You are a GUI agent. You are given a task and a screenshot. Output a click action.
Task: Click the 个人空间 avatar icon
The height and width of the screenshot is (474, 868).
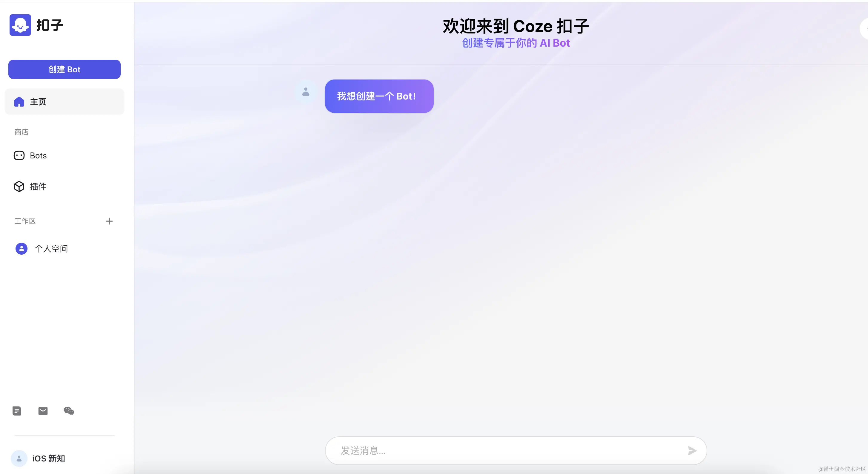(x=21, y=249)
